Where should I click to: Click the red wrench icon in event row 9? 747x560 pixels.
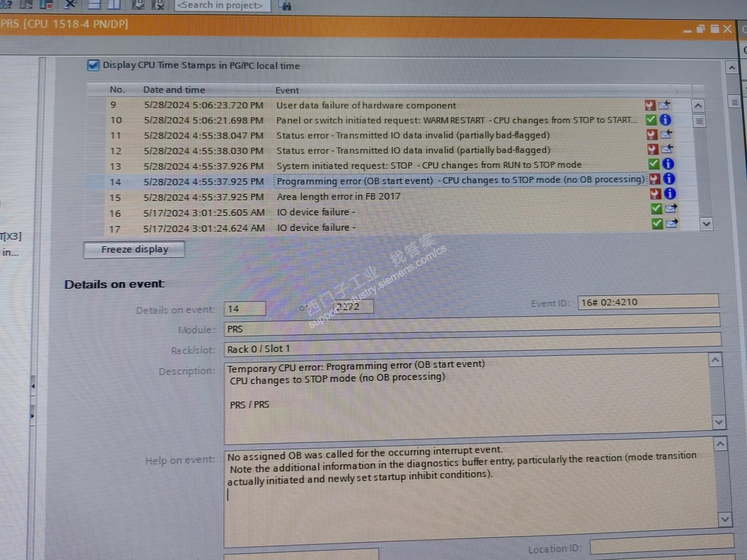pos(650,105)
